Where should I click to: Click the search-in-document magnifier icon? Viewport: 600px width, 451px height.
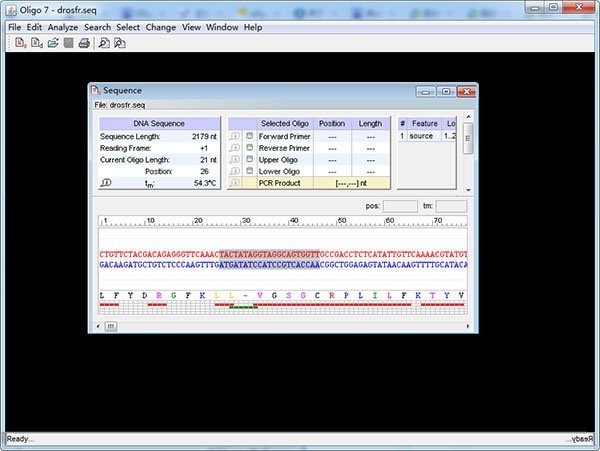[104, 43]
